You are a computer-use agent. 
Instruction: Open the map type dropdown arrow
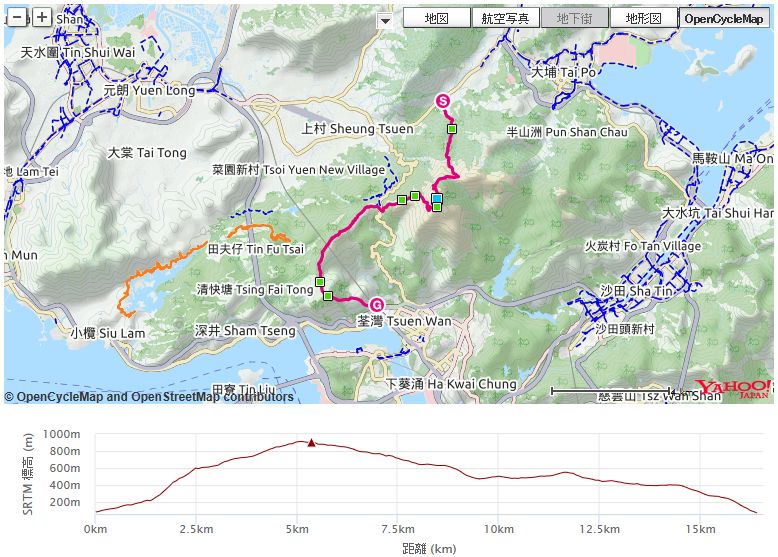(385, 20)
